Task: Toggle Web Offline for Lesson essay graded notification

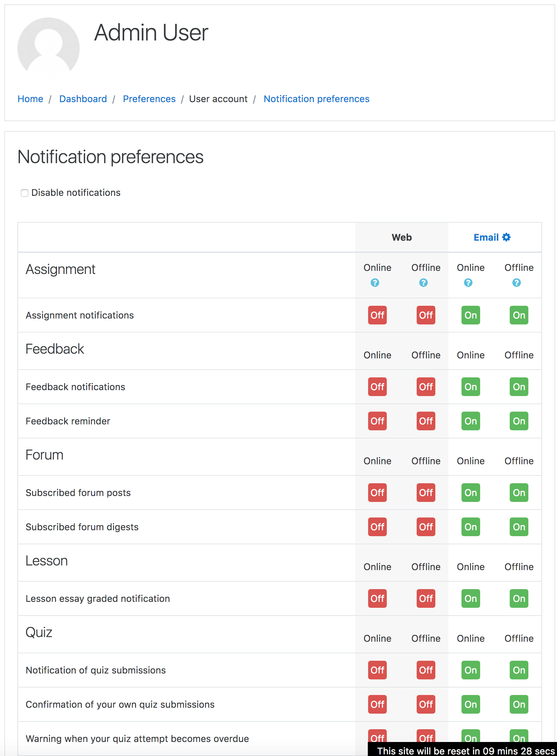Action: pos(425,598)
